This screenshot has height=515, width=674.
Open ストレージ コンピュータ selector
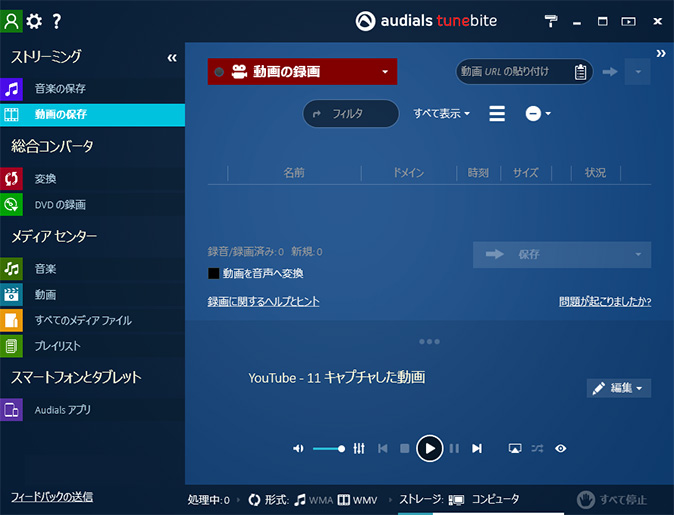(x=459, y=500)
